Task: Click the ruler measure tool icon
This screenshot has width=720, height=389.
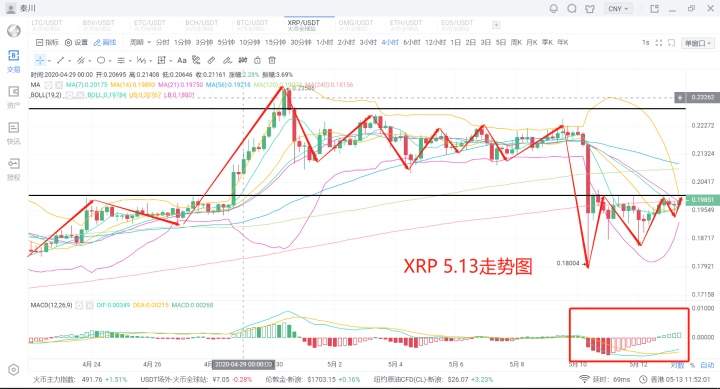Action: (211, 60)
